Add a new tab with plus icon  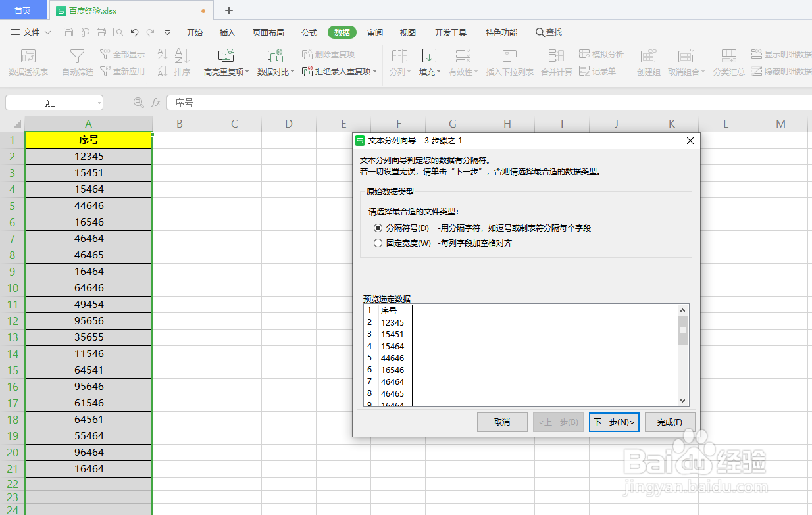229,11
